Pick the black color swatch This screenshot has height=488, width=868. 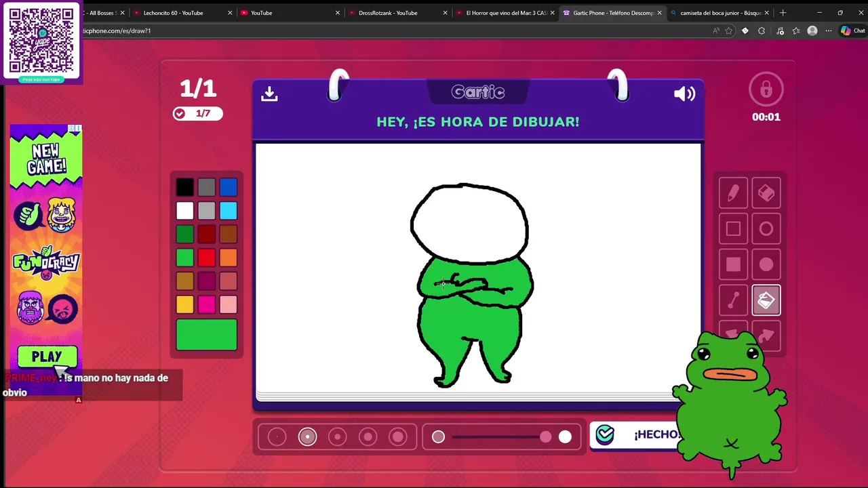pos(184,187)
